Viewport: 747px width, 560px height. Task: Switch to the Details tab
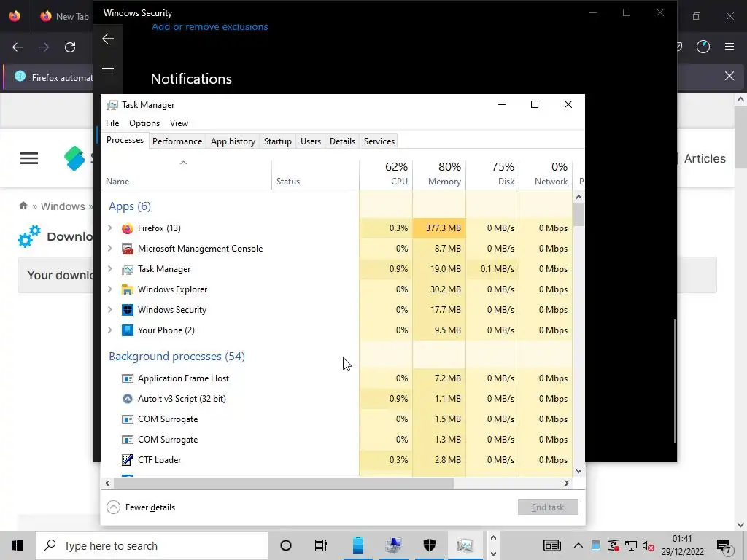[343, 141]
